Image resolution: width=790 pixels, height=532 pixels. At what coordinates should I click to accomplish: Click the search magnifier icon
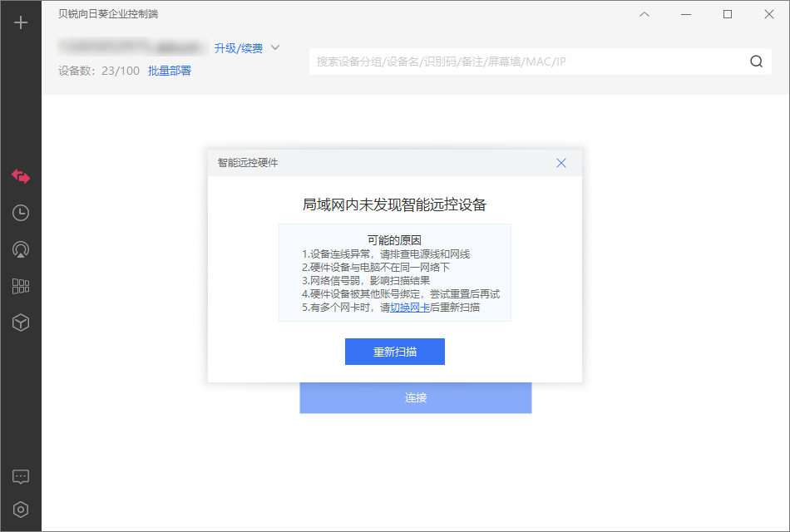[x=756, y=62]
